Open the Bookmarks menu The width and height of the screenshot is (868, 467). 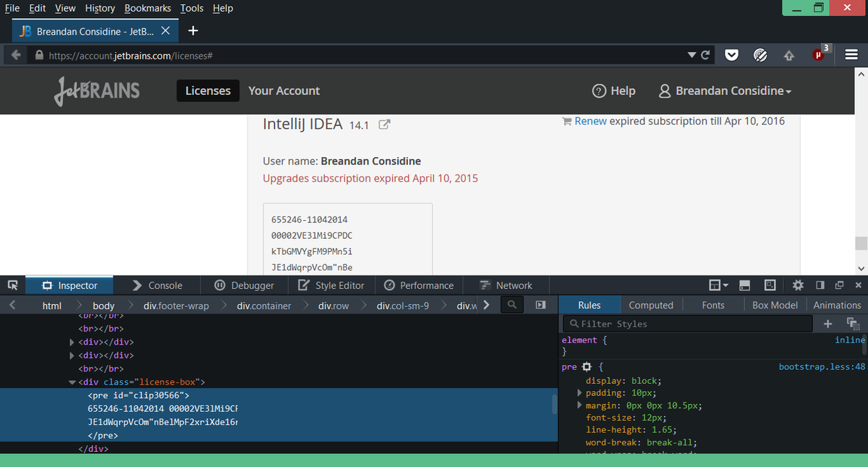pyautogui.click(x=148, y=8)
